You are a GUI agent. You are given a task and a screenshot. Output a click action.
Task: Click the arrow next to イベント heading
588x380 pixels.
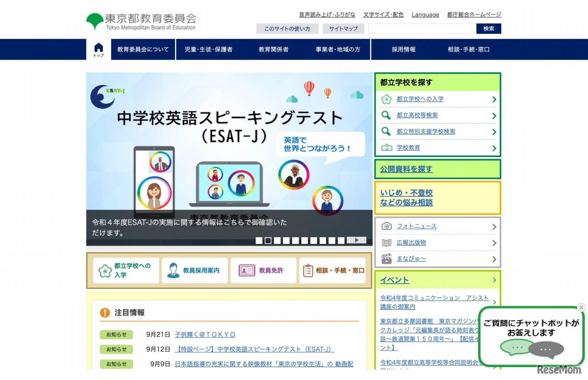pyautogui.click(x=494, y=280)
